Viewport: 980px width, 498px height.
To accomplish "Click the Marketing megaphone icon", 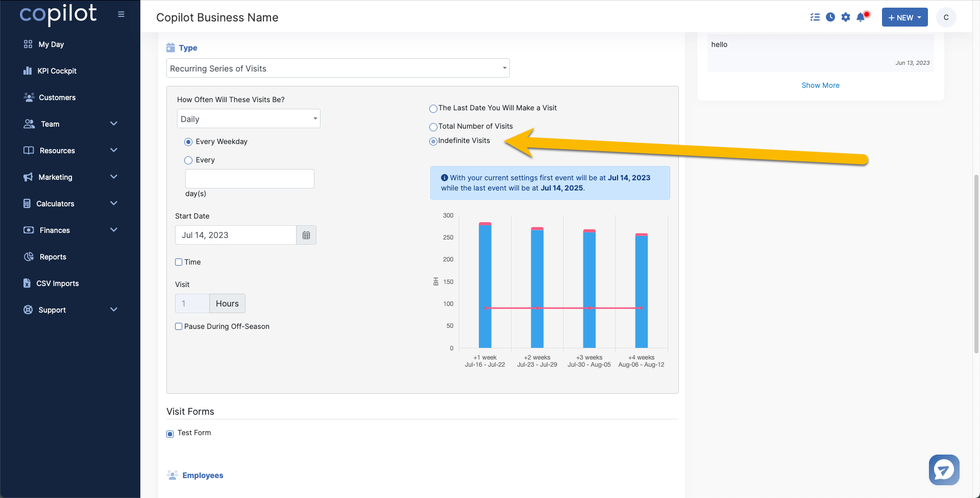I will (28, 177).
